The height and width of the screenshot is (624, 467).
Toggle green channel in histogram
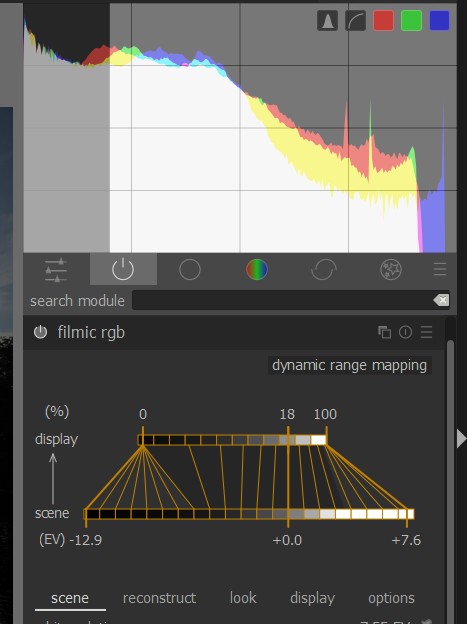point(411,20)
